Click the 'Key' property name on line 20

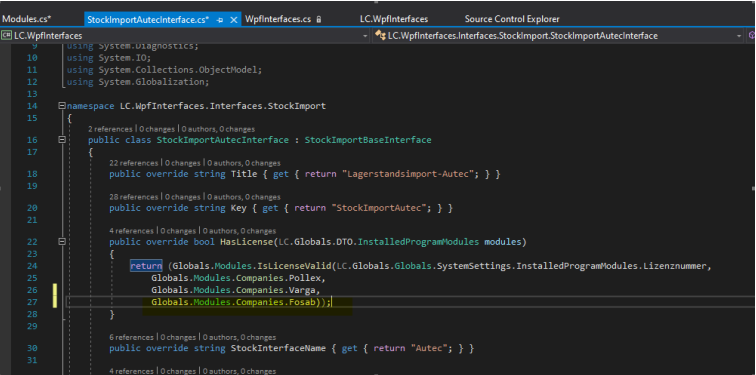tap(239, 208)
